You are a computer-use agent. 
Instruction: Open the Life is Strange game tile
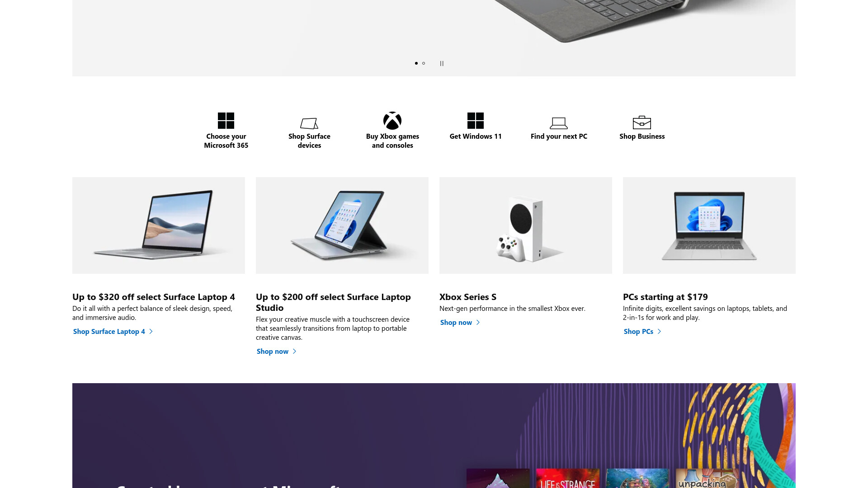click(x=568, y=478)
